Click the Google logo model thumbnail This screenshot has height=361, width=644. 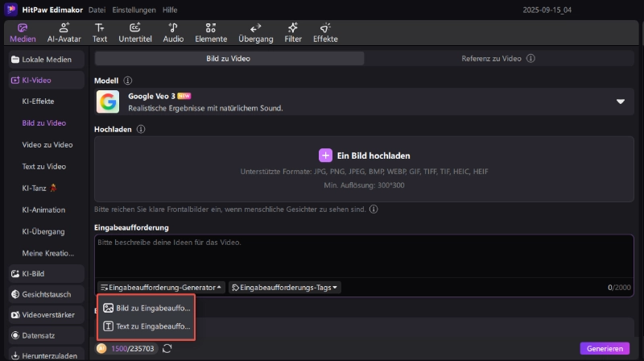(x=108, y=102)
